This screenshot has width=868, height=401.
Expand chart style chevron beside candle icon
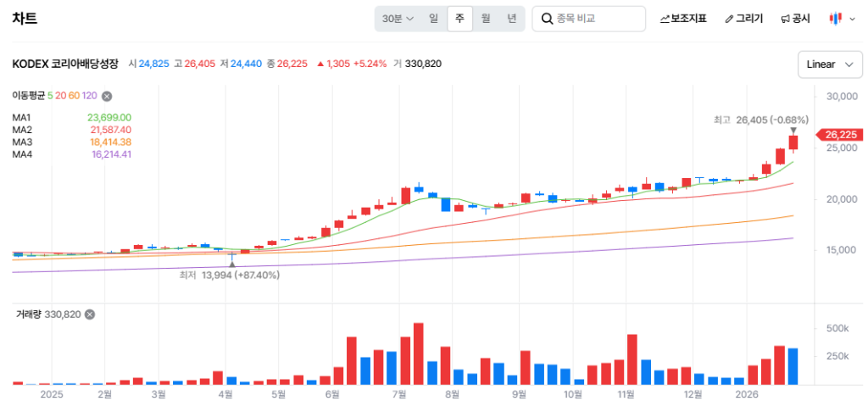click(x=851, y=19)
